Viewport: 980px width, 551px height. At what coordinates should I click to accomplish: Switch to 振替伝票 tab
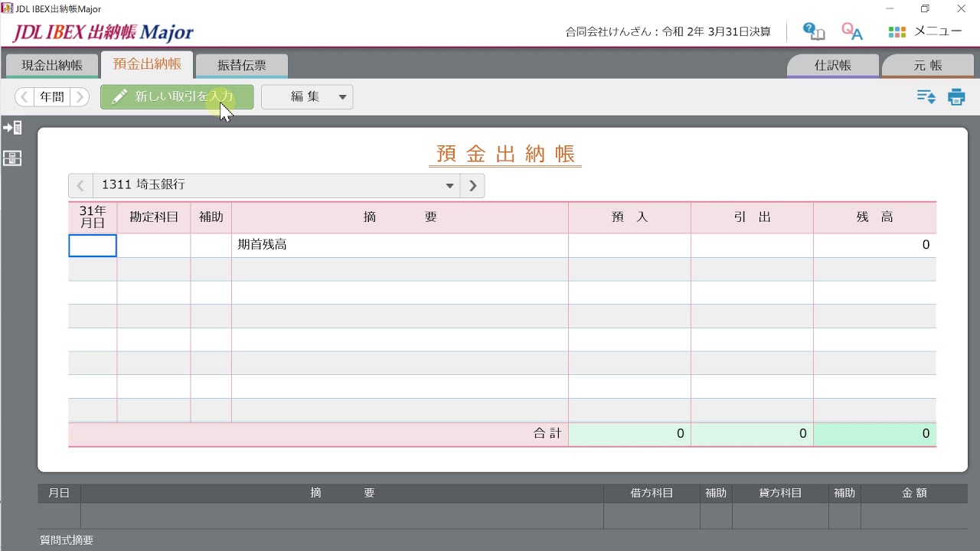click(242, 65)
